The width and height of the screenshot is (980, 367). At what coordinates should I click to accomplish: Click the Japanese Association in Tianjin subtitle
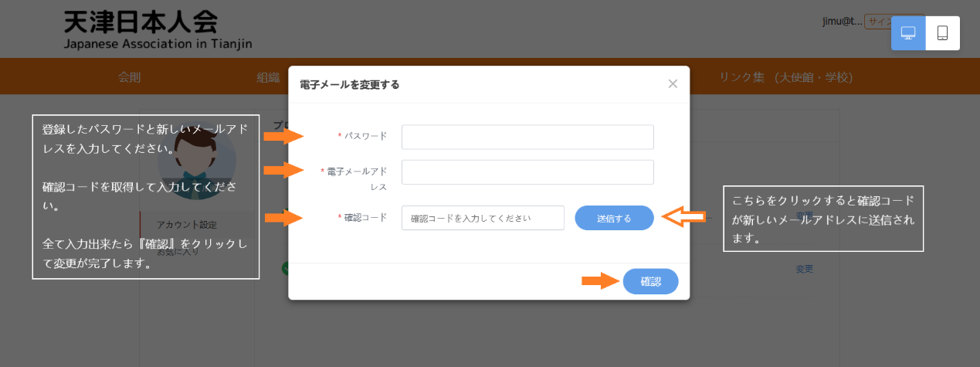click(x=158, y=43)
